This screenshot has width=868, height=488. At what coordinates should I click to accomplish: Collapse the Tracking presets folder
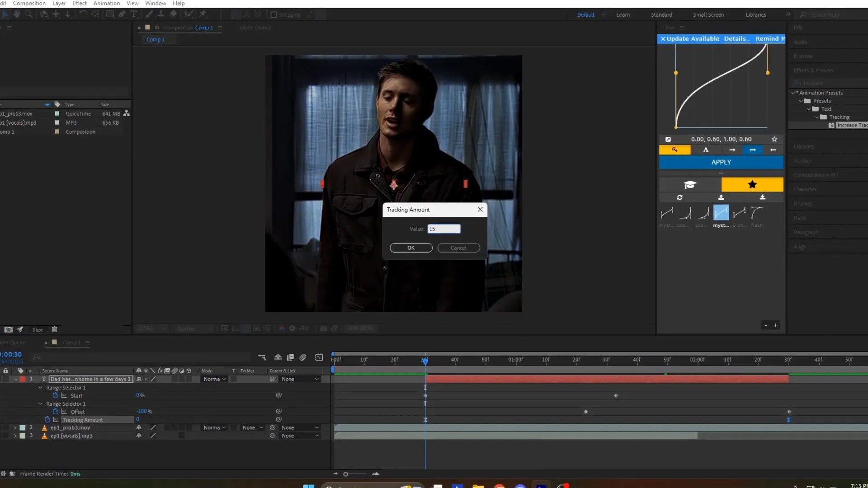tap(817, 117)
